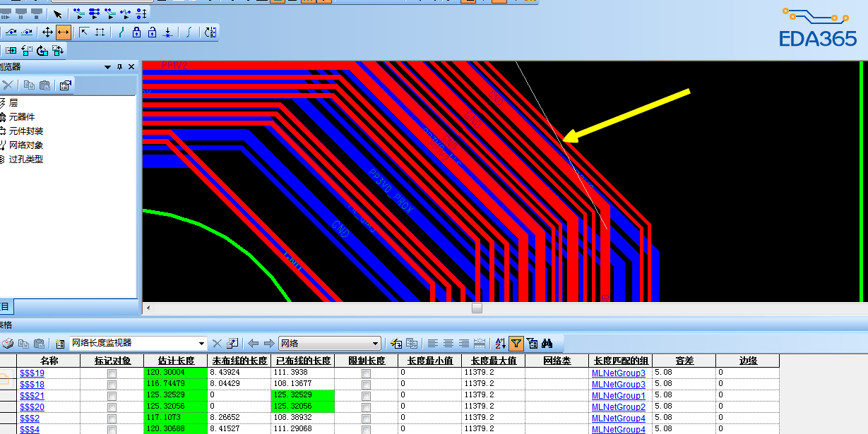Click the funnel filter icon in spreadsheet toolbar
The width and height of the screenshot is (868, 434).
point(516,344)
